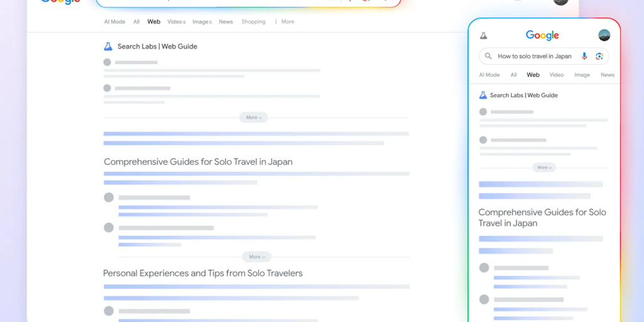Switch to News tab in desktop window
Viewport: 644px width, 322px height.
[x=226, y=22]
